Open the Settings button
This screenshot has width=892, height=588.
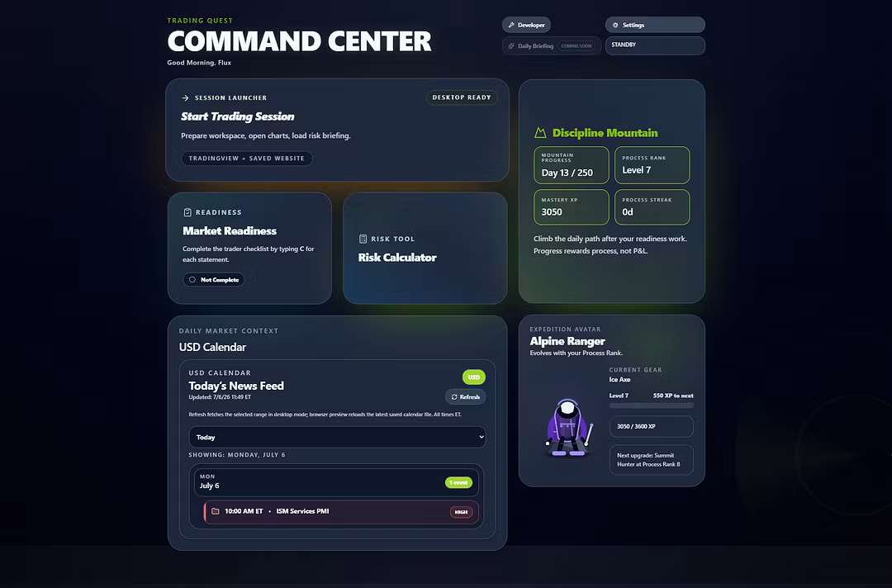[655, 25]
